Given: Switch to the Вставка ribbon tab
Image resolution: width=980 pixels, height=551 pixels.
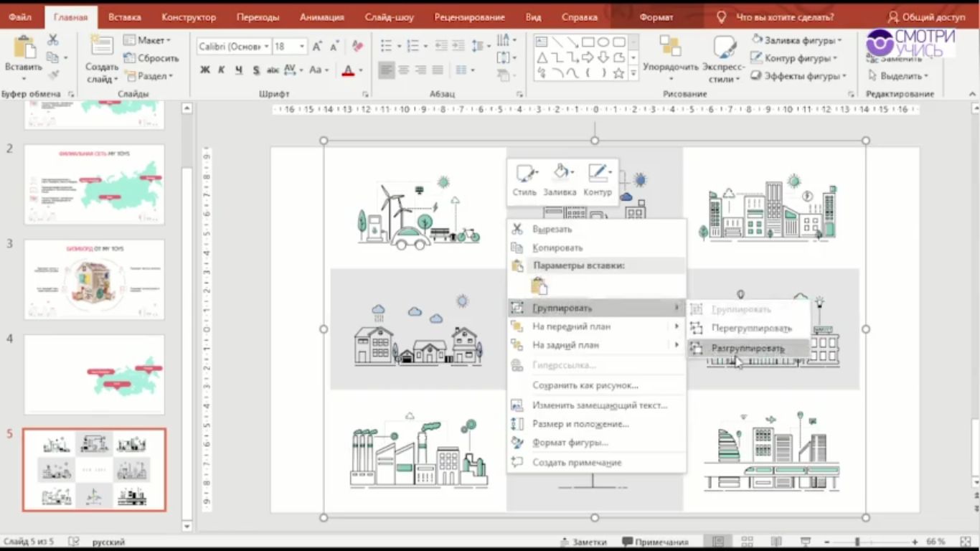Looking at the screenshot, I should tap(124, 17).
